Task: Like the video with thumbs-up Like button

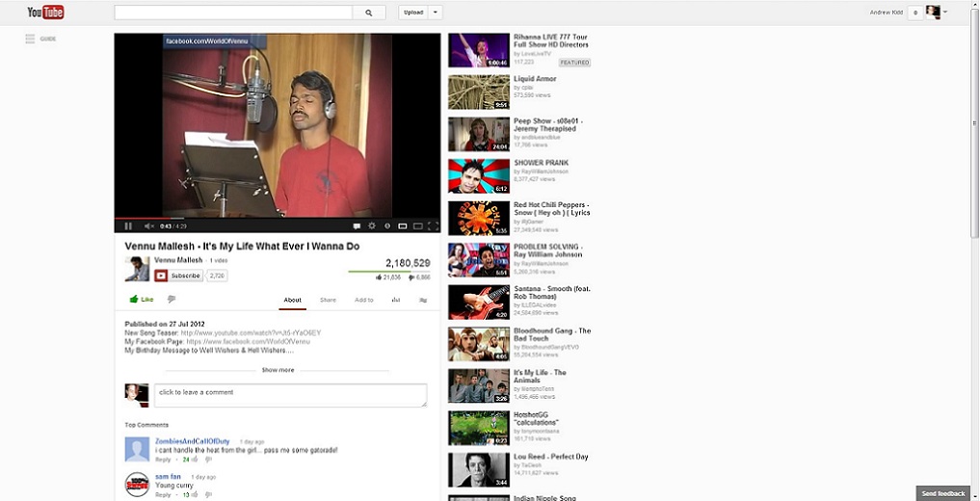Action: point(142,300)
